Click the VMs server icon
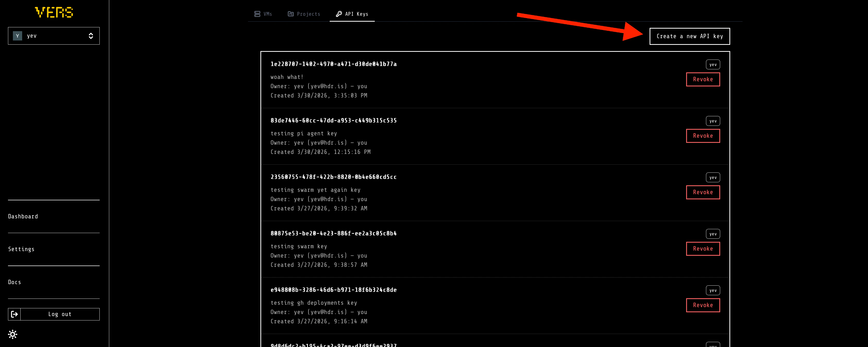This screenshot has width=868, height=347. point(257,14)
